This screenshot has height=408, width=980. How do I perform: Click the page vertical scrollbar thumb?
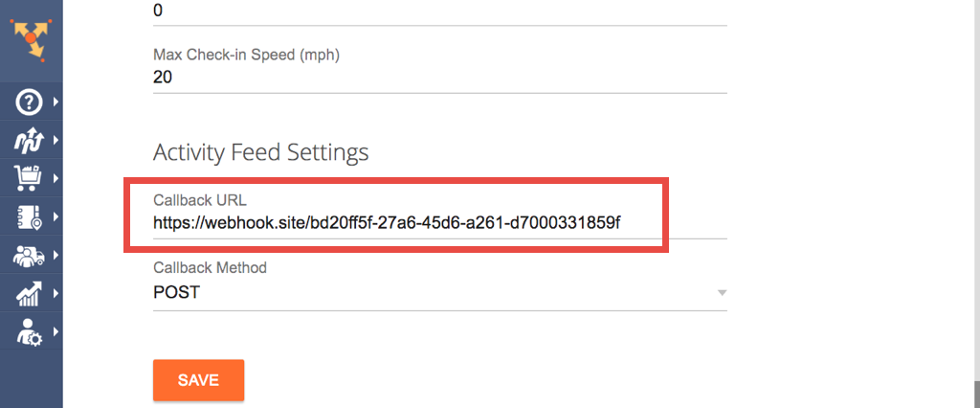tap(976, 394)
